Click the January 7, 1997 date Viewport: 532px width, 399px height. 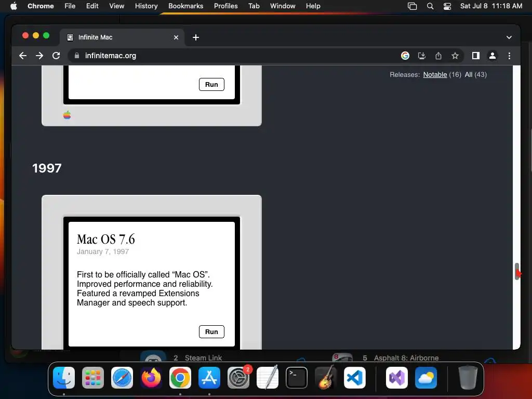(103, 252)
